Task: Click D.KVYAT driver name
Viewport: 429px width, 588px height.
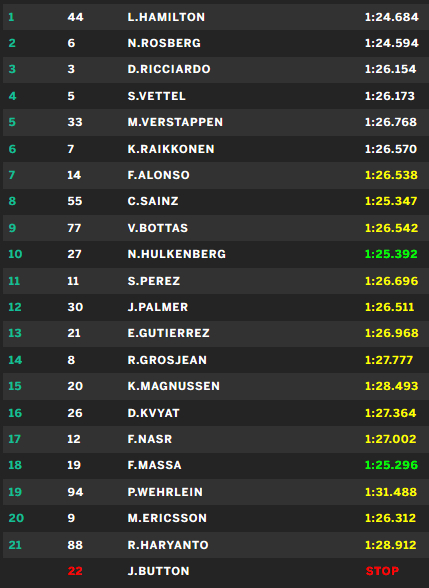Action: click(x=154, y=413)
